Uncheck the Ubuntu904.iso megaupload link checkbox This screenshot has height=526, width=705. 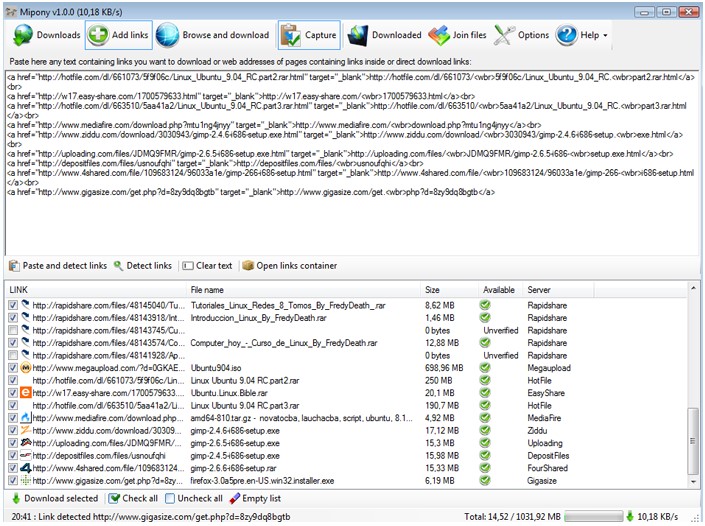click(x=13, y=368)
